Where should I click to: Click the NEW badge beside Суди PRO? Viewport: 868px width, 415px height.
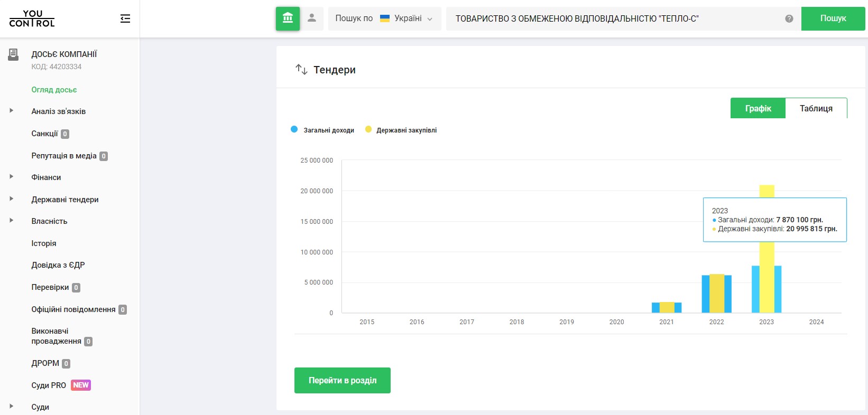(x=81, y=385)
